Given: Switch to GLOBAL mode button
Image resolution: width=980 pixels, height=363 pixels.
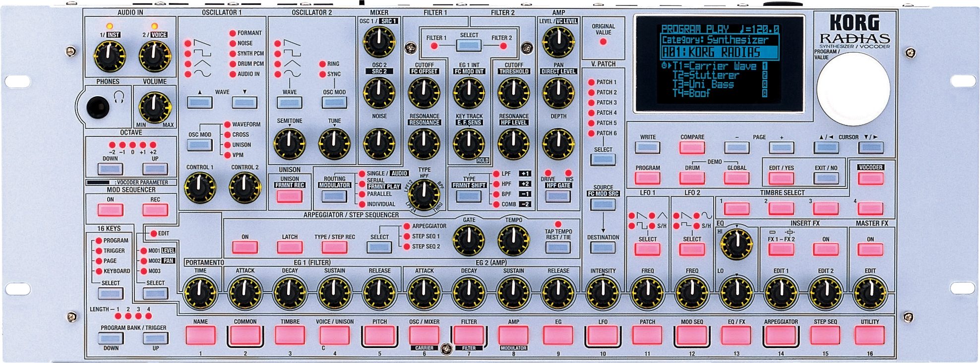Looking at the screenshot, I should pyautogui.click(x=737, y=178).
